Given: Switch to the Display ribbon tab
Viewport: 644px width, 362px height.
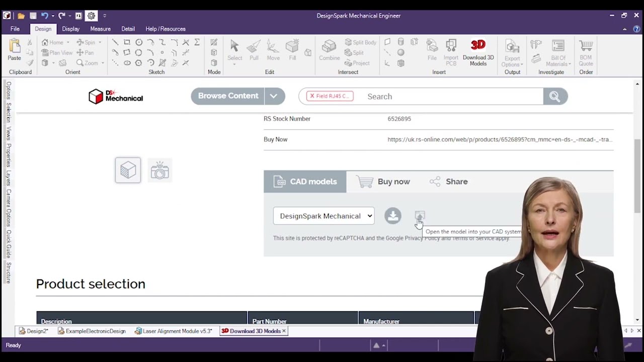Looking at the screenshot, I should [x=70, y=29].
